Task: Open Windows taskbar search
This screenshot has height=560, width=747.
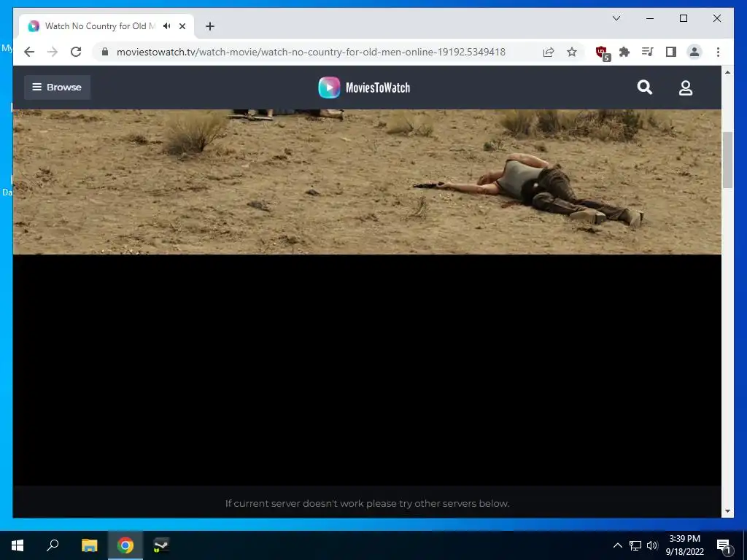Action: pyautogui.click(x=53, y=545)
